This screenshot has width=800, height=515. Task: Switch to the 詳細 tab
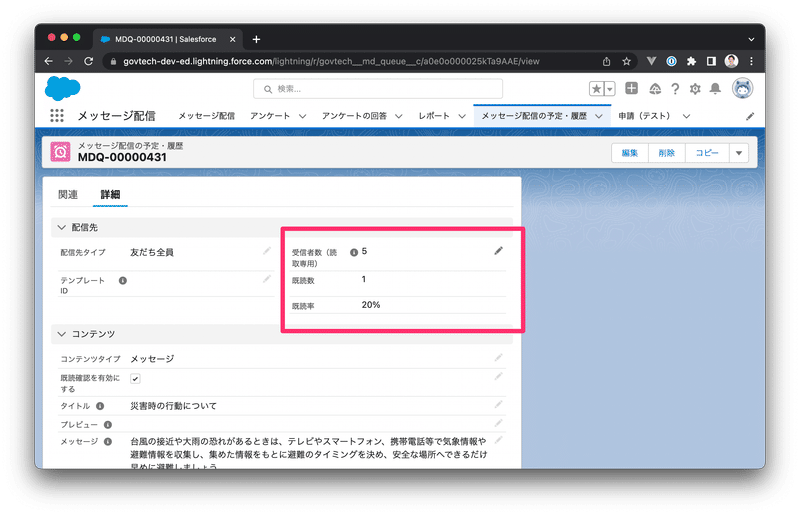click(x=110, y=194)
